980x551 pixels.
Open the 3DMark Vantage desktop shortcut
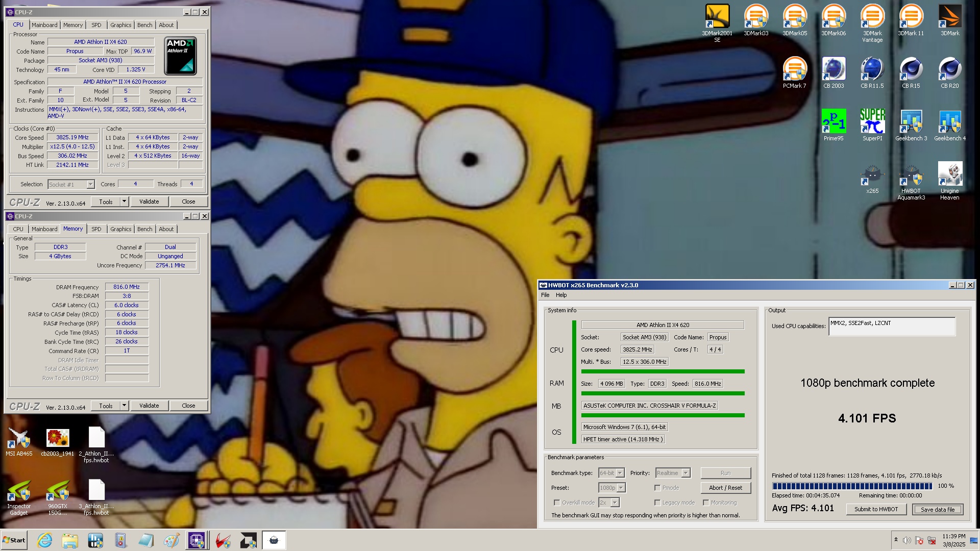point(872,23)
